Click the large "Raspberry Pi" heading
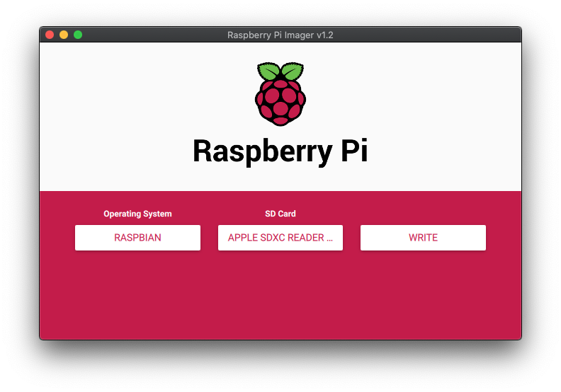 280,151
